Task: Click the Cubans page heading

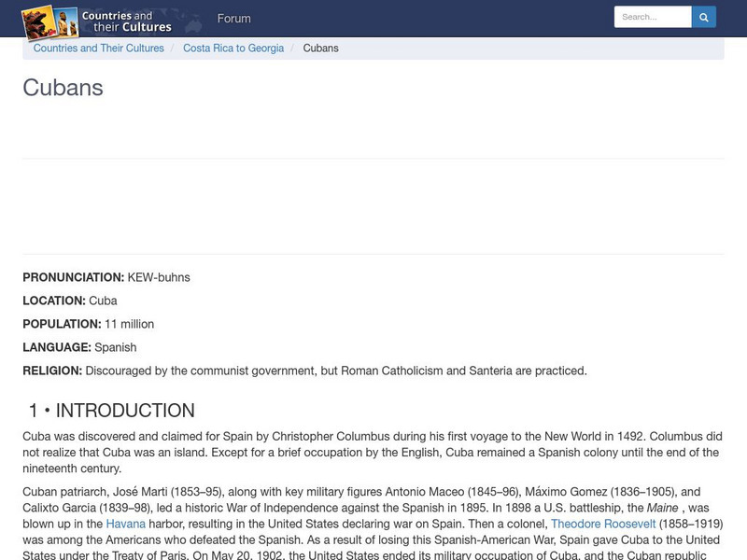Action: click(63, 88)
